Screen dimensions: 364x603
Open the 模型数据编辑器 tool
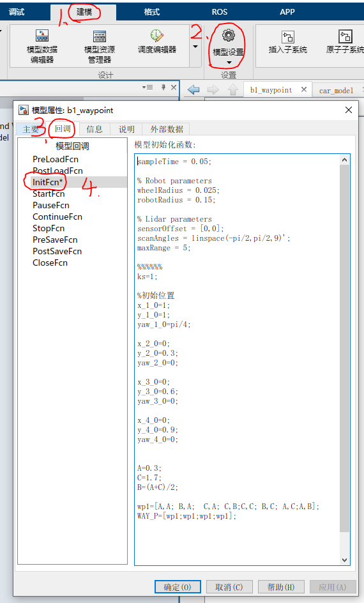tap(42, 46)
